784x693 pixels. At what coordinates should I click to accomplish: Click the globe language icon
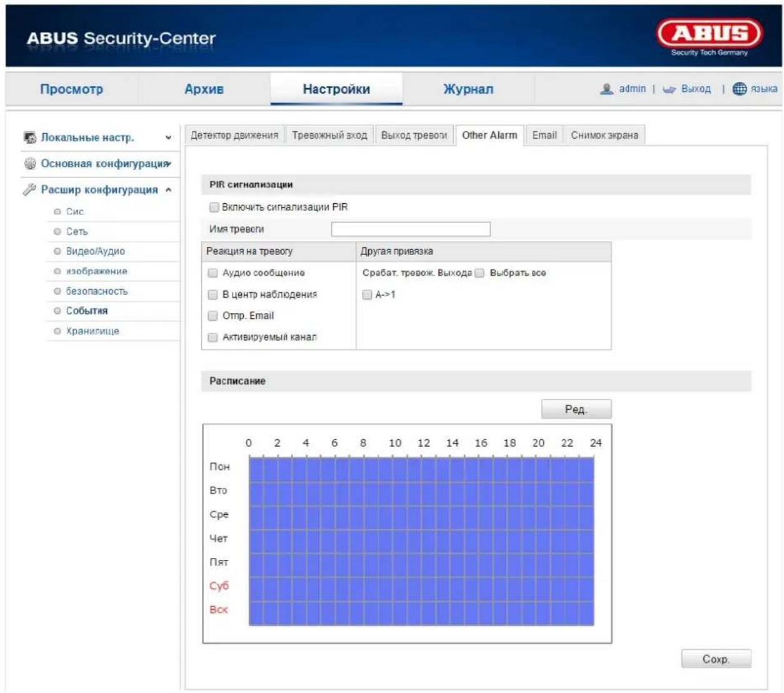pyautogui.click(x=740, y=89)
